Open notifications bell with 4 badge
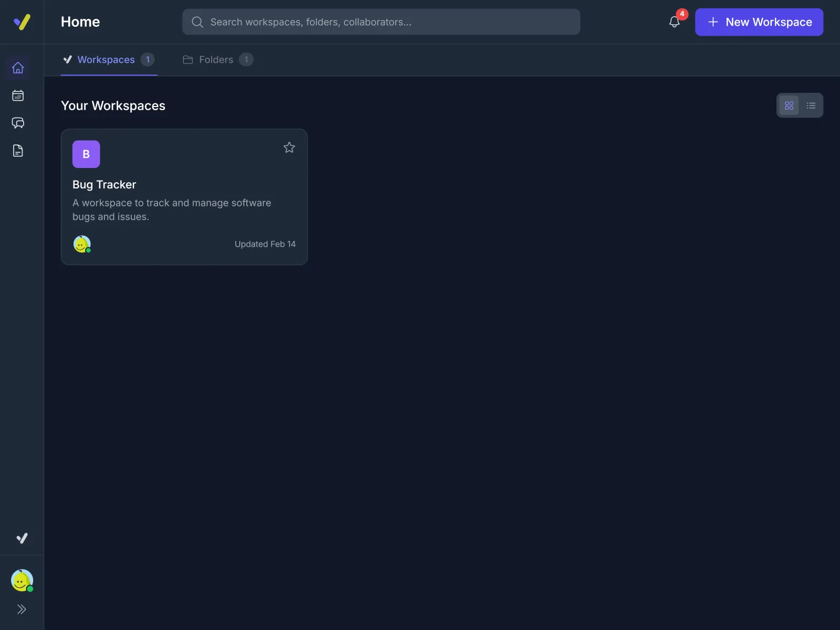Viewport: 840px width, 630px height. coord(675,22)
